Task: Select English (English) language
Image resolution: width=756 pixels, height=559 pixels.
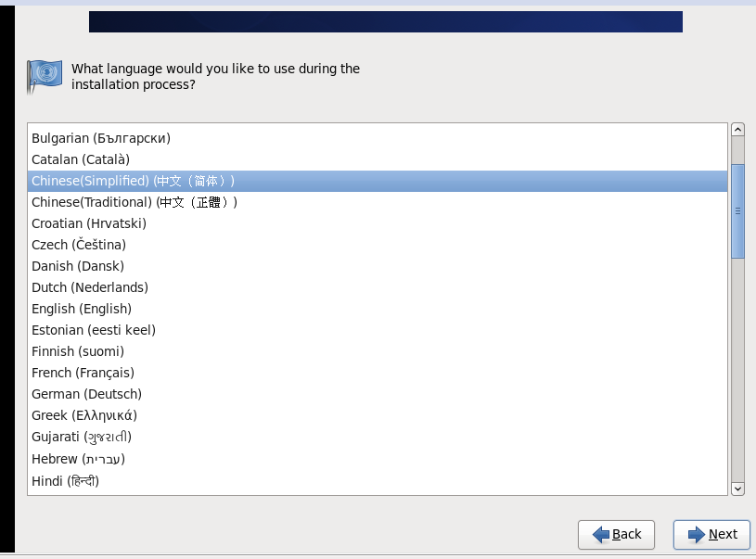Action: [377, 309]
